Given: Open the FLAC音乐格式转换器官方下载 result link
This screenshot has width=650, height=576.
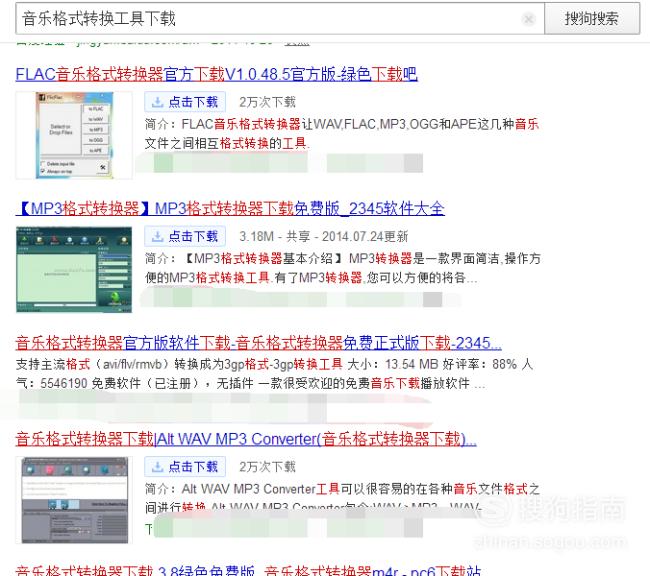Looking at the screenshot, I should 216,75.
